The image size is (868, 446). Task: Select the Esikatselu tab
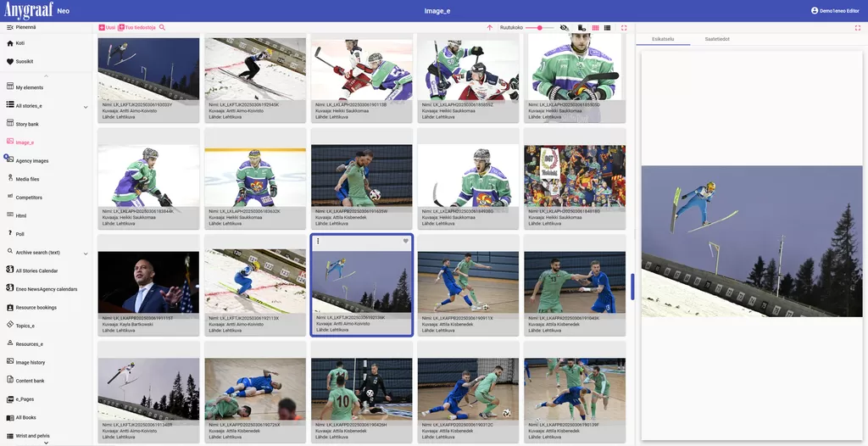[x=663, y=39]
